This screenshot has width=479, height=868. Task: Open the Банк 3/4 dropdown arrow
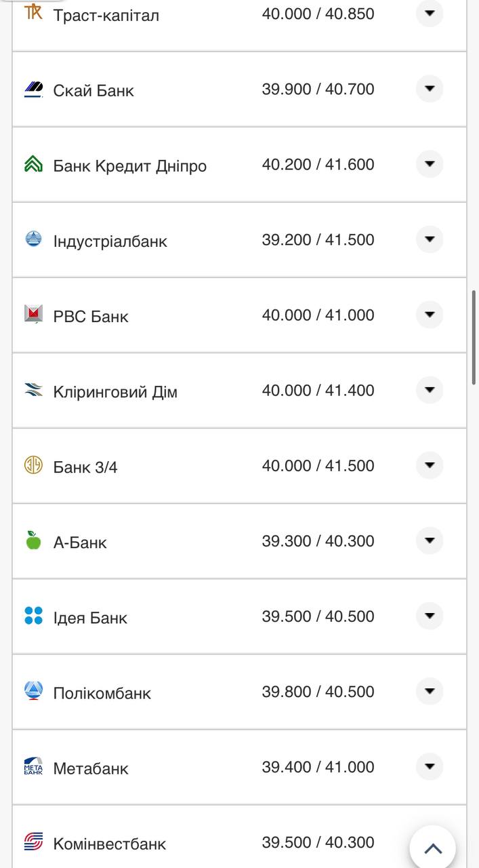coord(429,465)
